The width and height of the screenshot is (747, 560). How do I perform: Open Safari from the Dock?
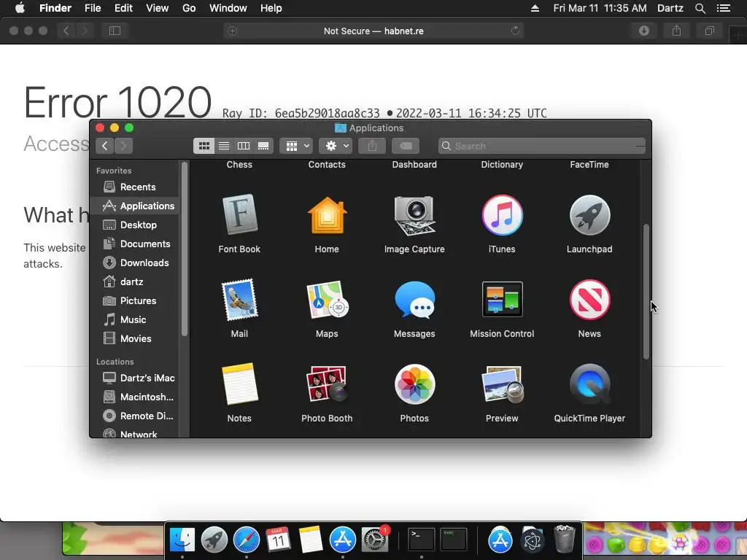pyautogui.click(x=247, y=540)
